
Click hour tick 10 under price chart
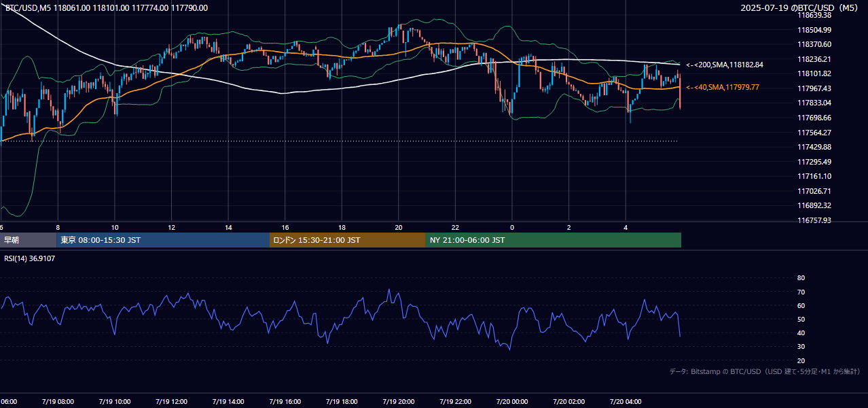115,228
